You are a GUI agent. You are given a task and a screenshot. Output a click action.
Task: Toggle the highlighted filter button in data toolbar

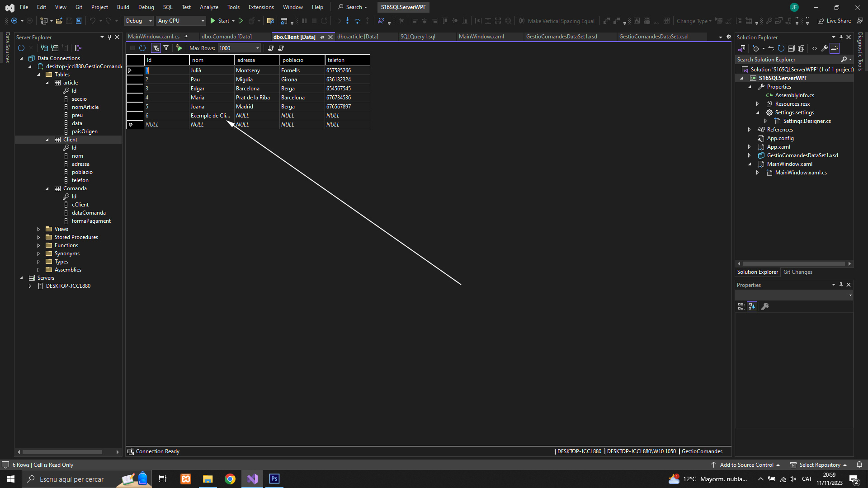pos(156,48)
